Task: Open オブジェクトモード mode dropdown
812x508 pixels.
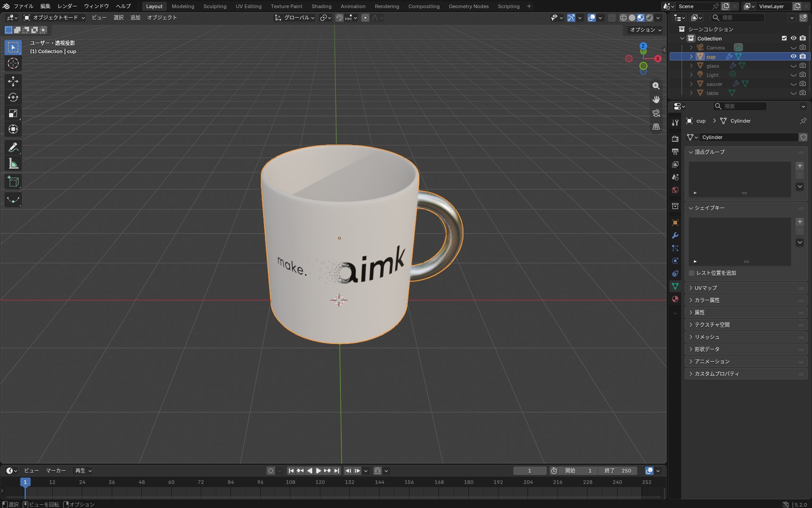Action: point(54,17)
